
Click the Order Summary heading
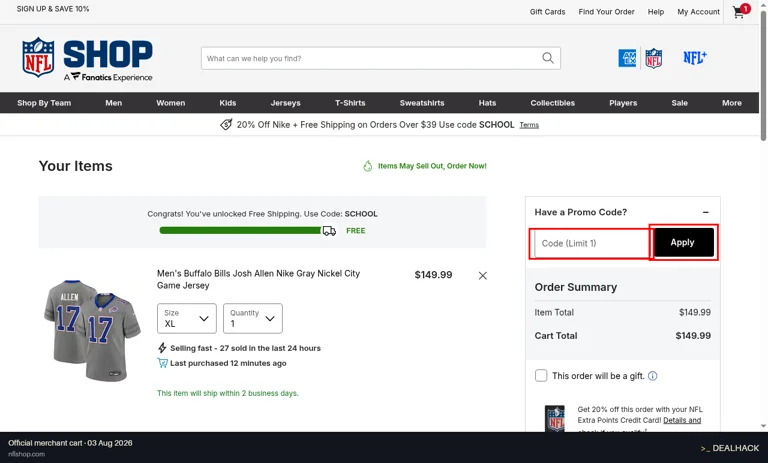[x=576, y=287]
